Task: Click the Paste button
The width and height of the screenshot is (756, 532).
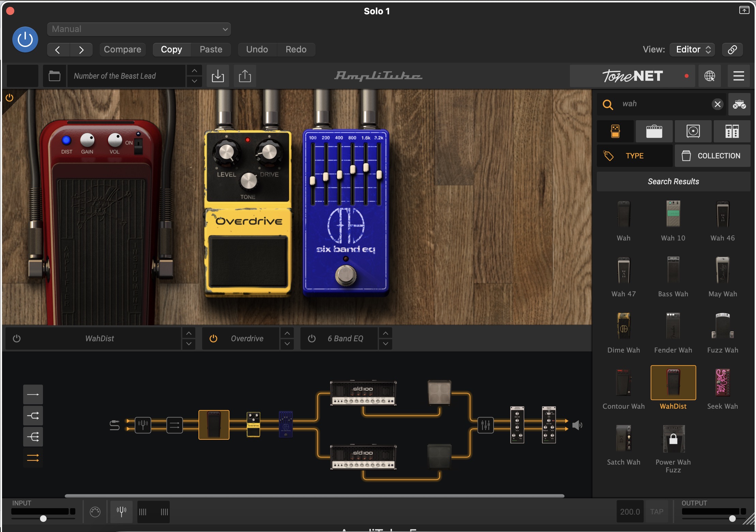Action: (211, 50)
